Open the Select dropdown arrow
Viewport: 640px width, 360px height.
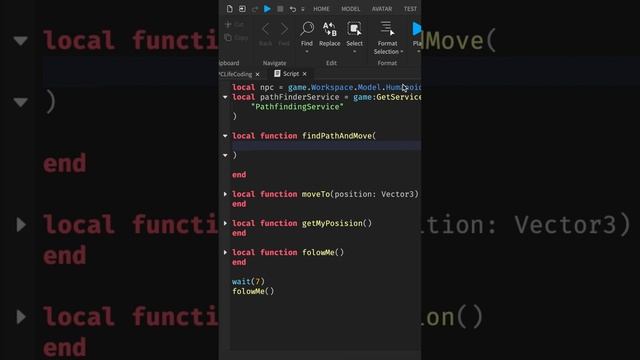click(x=354, y=52)
